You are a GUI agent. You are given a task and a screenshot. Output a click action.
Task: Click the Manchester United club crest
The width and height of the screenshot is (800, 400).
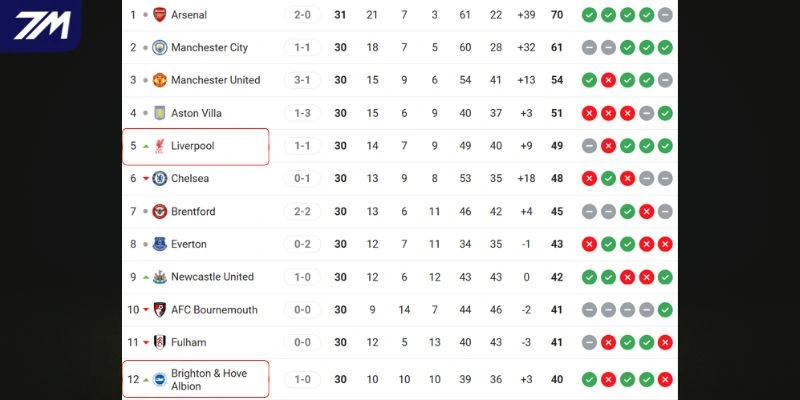click(x=159, y=81)
